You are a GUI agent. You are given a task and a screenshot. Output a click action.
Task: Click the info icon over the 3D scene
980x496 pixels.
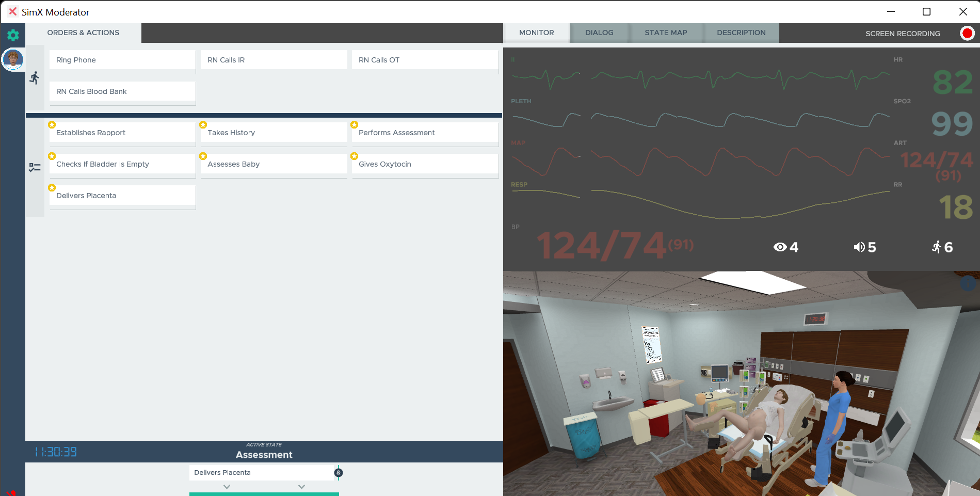tap(968, 283)
